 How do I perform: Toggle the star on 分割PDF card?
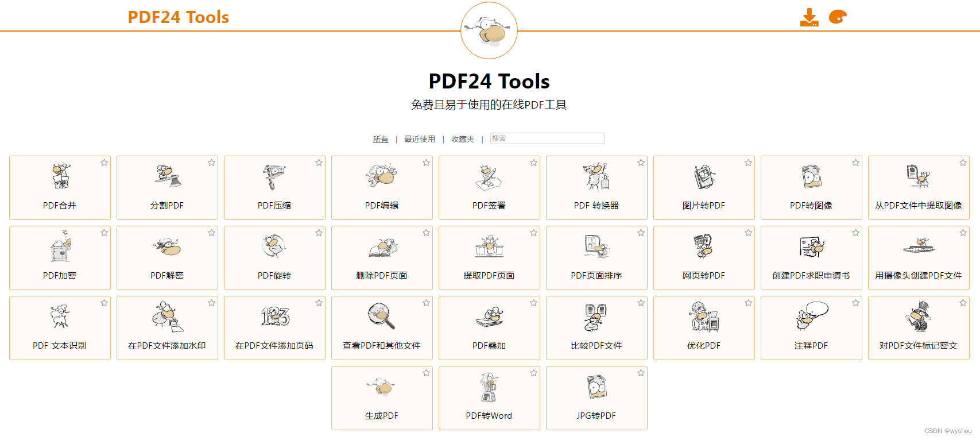211,163
